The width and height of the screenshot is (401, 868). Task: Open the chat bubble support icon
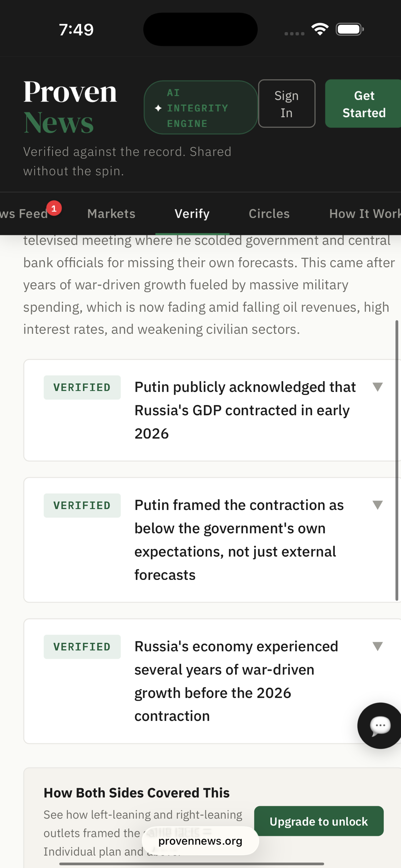[380, 726]
